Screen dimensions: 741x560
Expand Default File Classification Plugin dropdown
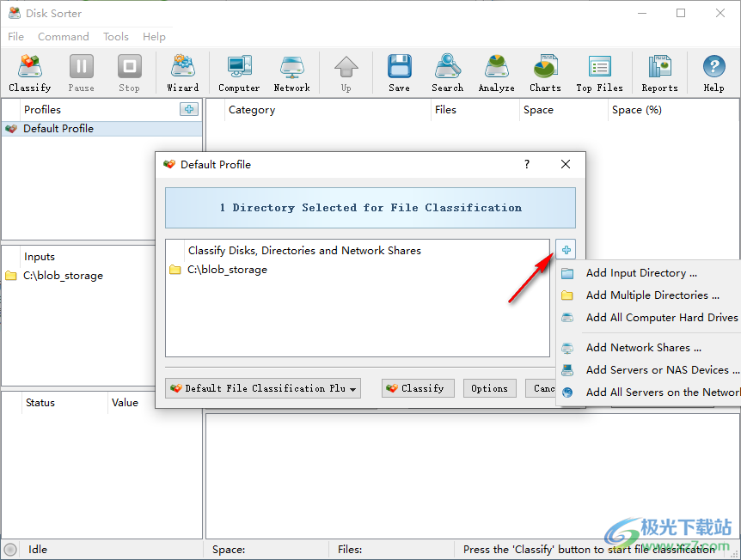tap(263, 388)
